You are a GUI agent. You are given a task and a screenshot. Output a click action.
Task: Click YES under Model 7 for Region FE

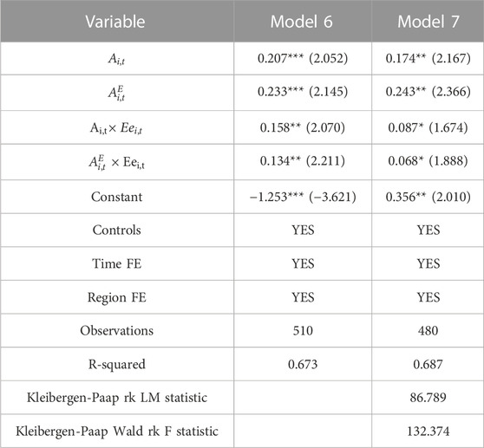click(x=428, y=297)
